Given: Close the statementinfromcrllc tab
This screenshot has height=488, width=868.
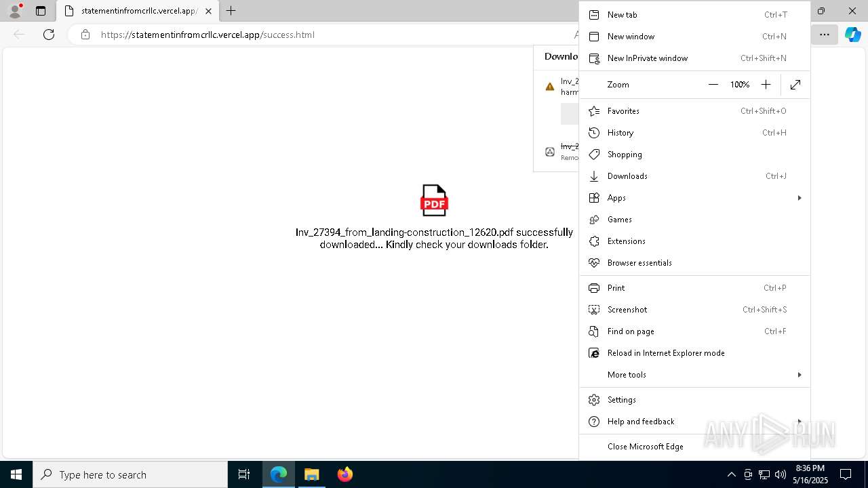Looking at the screenshot, I should point(208,11).
